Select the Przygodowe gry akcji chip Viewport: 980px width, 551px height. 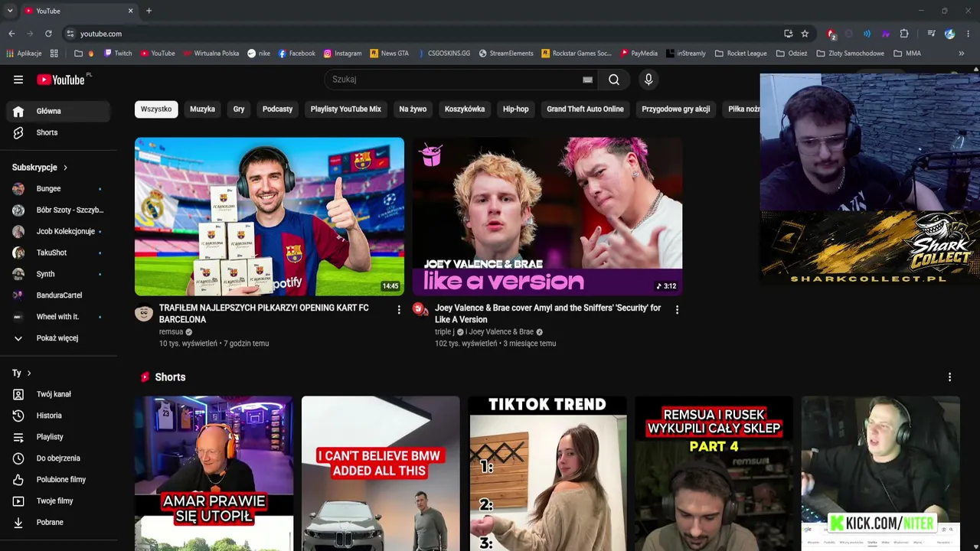pyautogui.click(x=676, y=109)
